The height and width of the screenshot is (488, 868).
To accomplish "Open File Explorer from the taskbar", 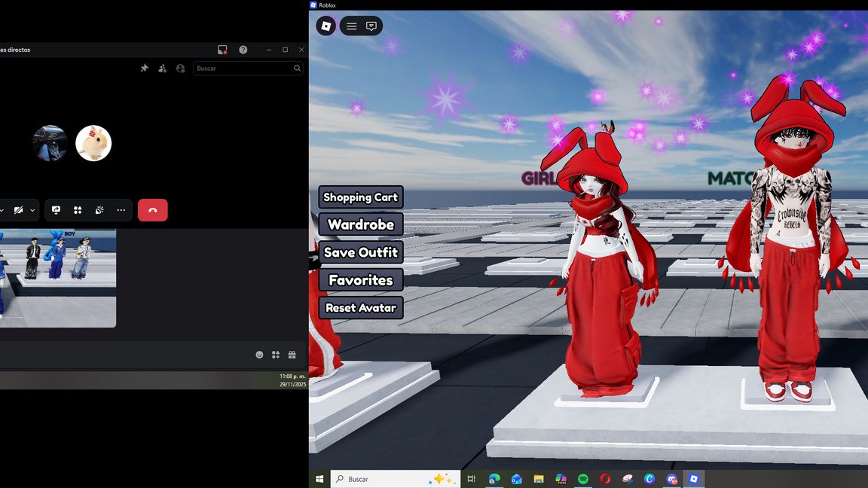I will 539,479.
